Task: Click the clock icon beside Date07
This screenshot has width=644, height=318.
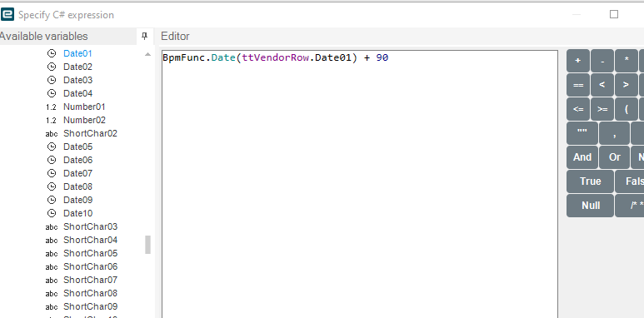Action: click(x=52, y=173)
